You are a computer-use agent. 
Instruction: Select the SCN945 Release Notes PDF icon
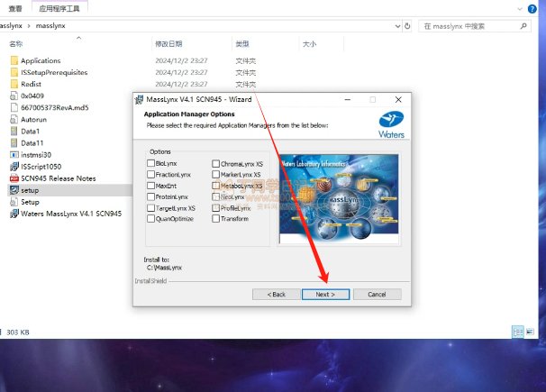[14, 178]
